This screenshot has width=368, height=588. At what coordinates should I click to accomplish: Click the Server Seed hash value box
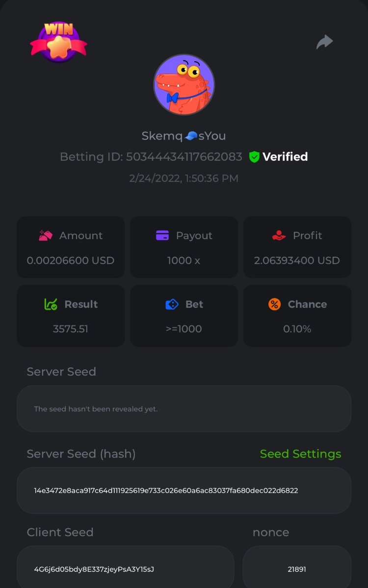[184, 490]
